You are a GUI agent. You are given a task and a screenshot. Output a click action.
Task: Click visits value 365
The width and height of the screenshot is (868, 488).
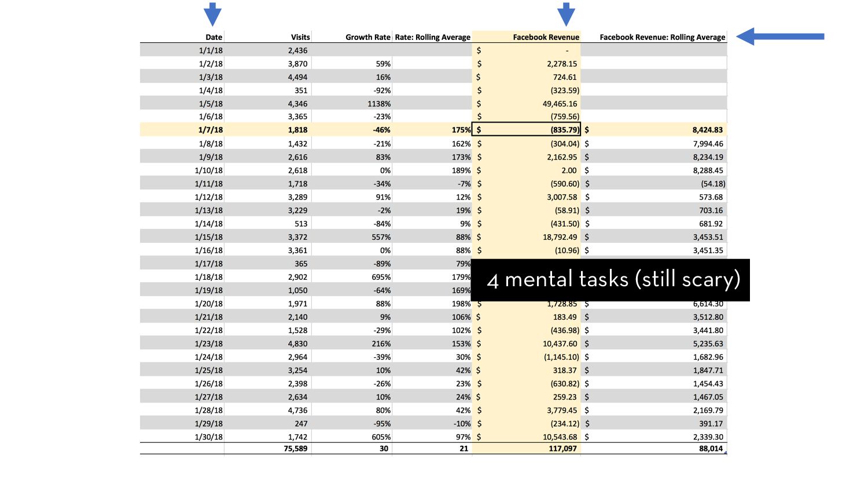point(301,264)
